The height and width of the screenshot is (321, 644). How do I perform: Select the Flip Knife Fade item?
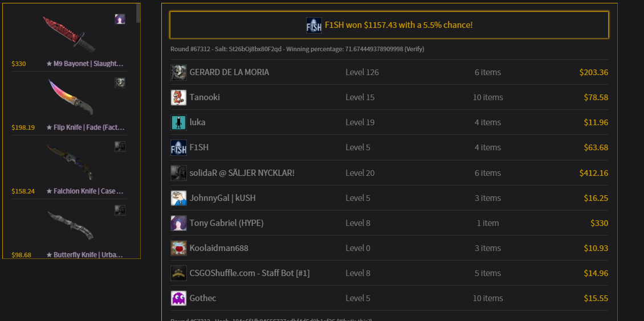pyautogui.click(x=68, y=103)
